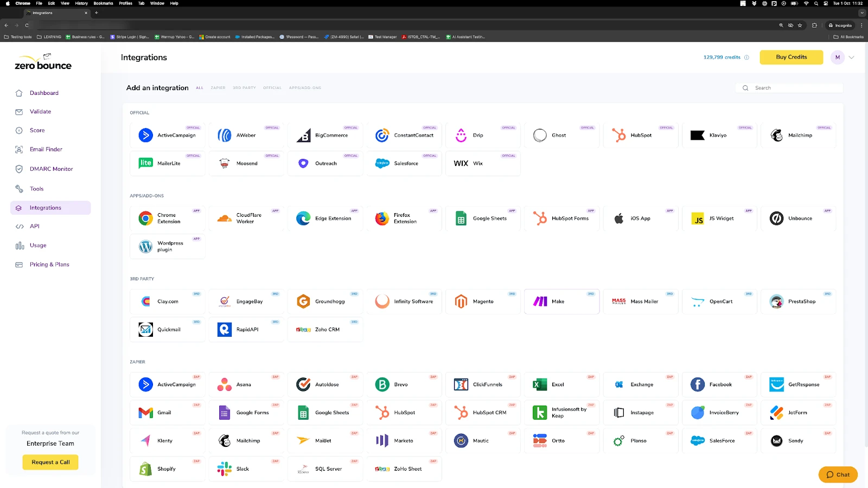This screenshot has width=868, height=488.
Task: Click the Buy Credits button
Action: 790,57
